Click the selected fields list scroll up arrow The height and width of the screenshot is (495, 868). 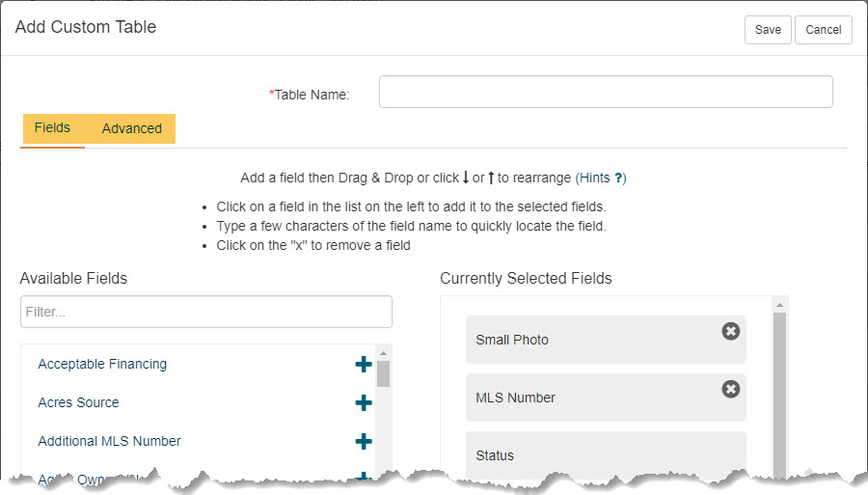pyautogui.click(x=779, y=305)
